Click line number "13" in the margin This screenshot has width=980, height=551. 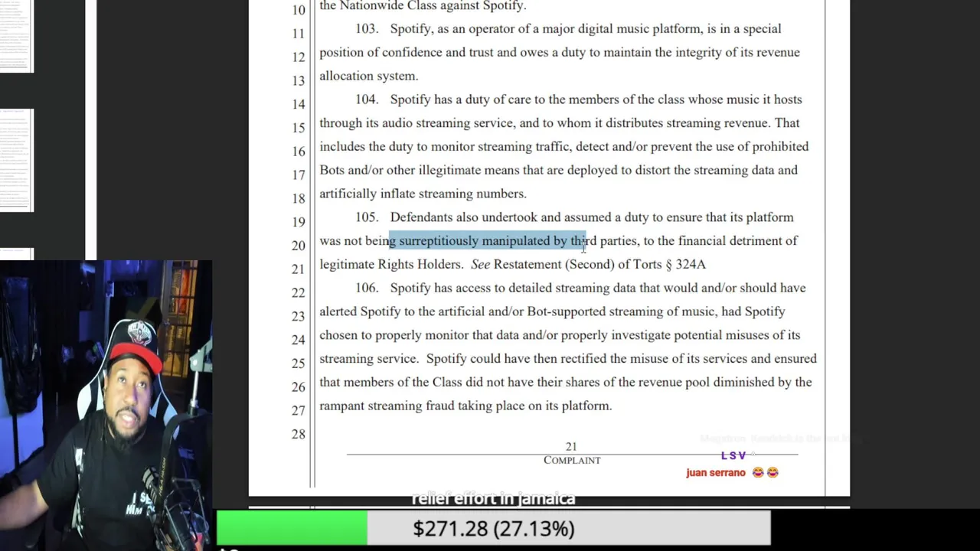click(x=298, y=81)
